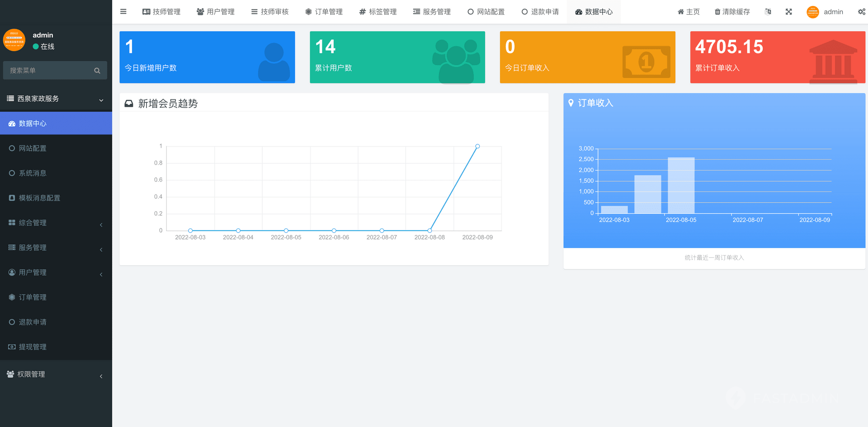This screenshot has width=868, height=427.
Task: Click the fullscreen expand icon
Action: (788, 12)
